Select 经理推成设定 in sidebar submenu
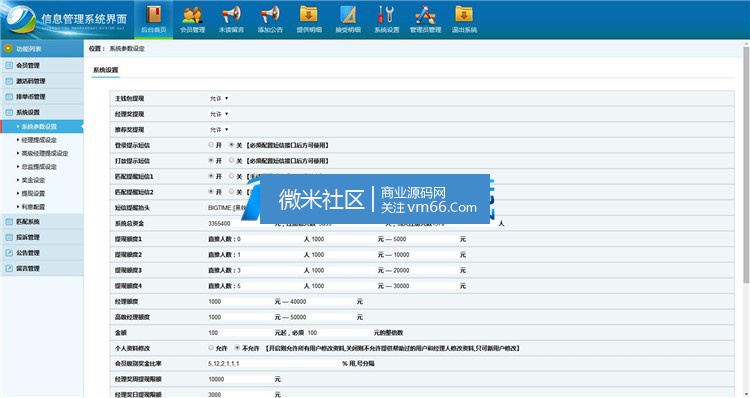This screenshot has width=750, height=398. (39, 140)
